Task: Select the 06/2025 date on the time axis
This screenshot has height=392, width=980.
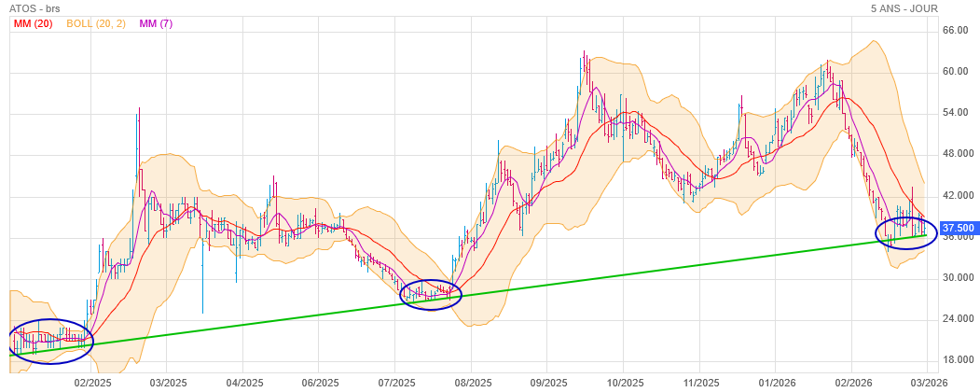Action: pos(320,383)
